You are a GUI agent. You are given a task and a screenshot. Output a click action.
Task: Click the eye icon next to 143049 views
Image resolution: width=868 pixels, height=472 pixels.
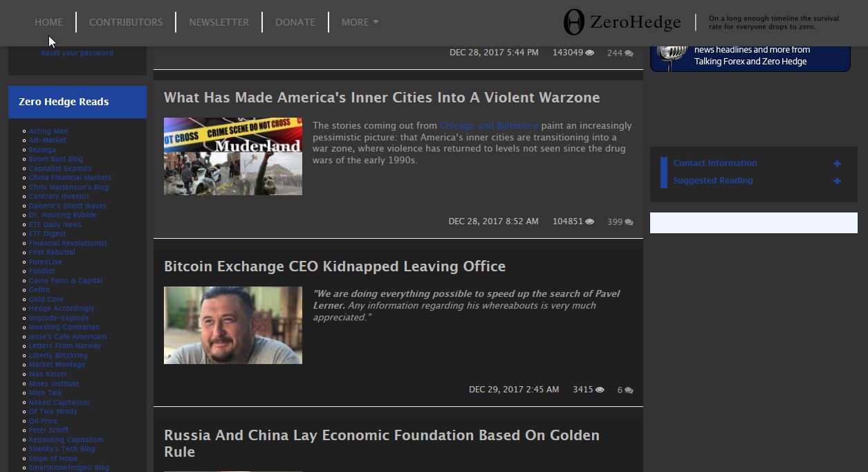pos(589,52)
